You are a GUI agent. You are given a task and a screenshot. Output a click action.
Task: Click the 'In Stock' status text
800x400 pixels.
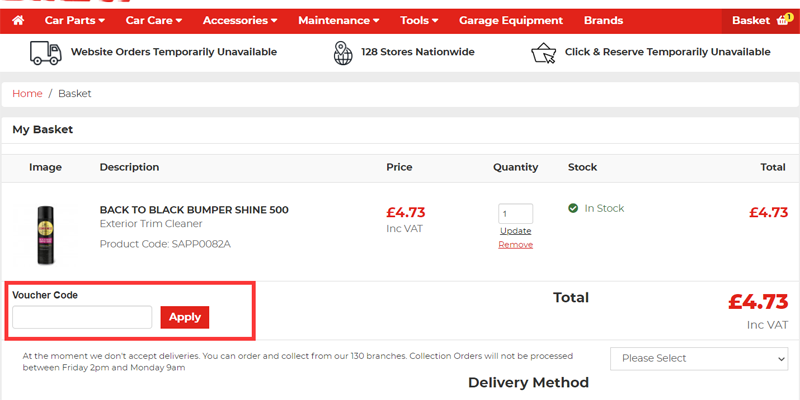pyautogui.click(x=604, y=208)
